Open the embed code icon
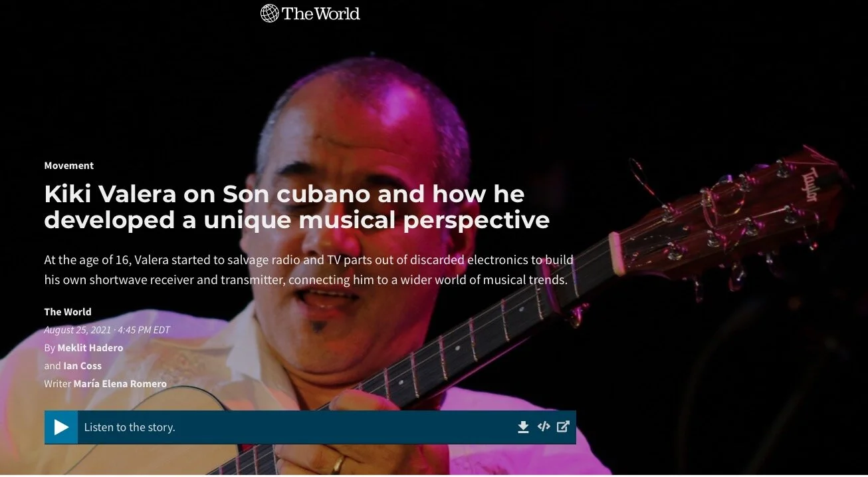This screenshot has height=477, width=868. point(544,426)
